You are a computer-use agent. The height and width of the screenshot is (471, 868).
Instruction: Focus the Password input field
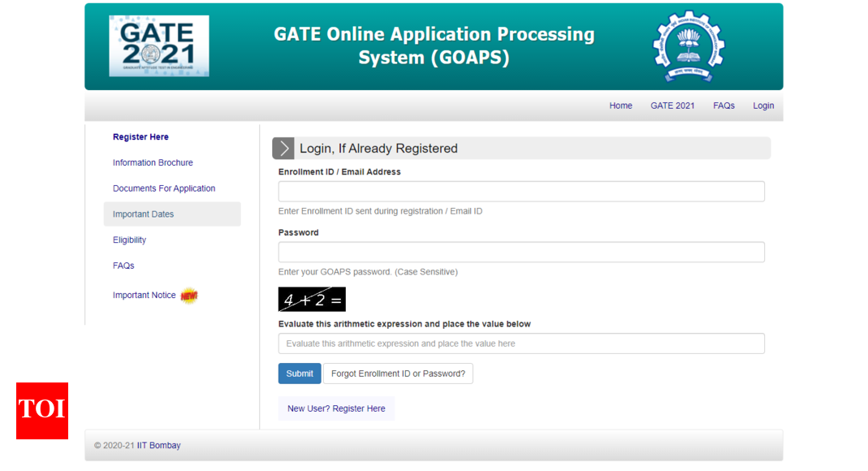click(521, 253)
